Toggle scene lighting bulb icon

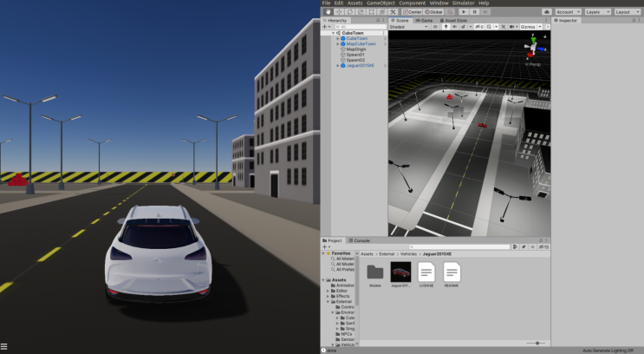[446, 27]
